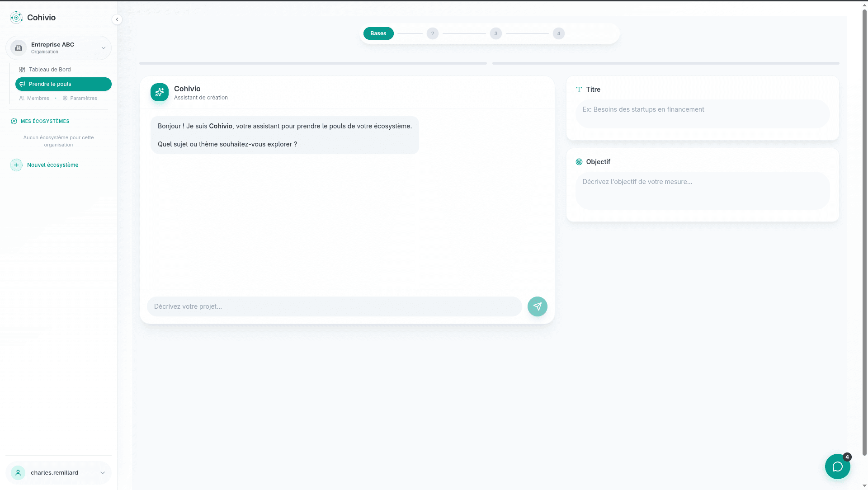Send the message with the paper-plane icon

[x=537, y=306]
